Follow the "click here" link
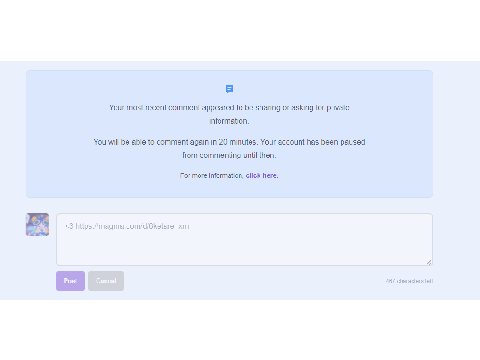Image resolution: width=480 pixels, height=360 pixels. point(262,175)
